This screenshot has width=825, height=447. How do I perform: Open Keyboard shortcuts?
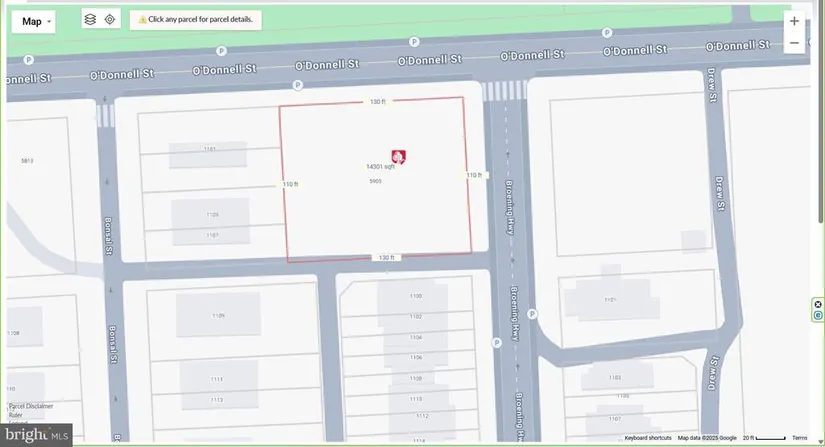tap(648, 438)
